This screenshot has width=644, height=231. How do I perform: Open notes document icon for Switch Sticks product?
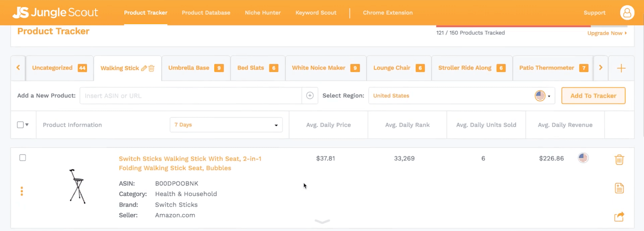click(619, 188)
